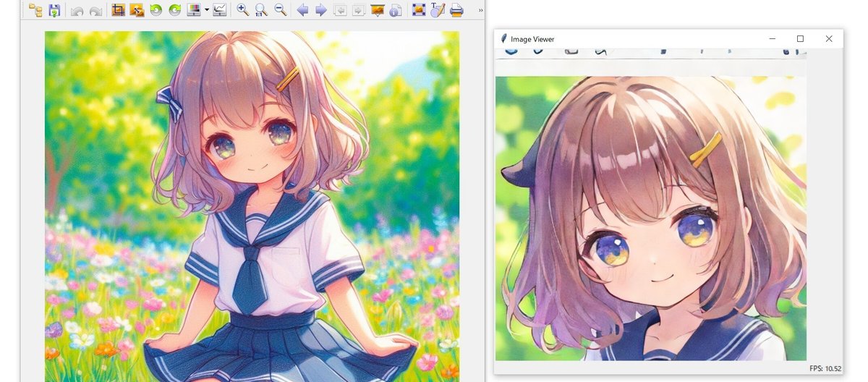
Task: Expand the dropdown arrow beside the color adjust icon
Action: [x=207, y=10]
